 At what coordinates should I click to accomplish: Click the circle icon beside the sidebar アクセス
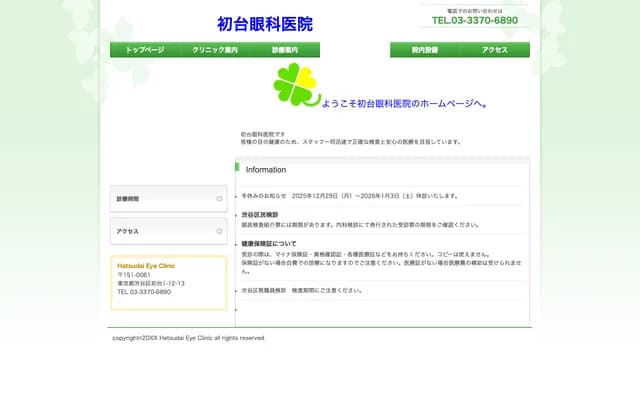tap(219, 231)
